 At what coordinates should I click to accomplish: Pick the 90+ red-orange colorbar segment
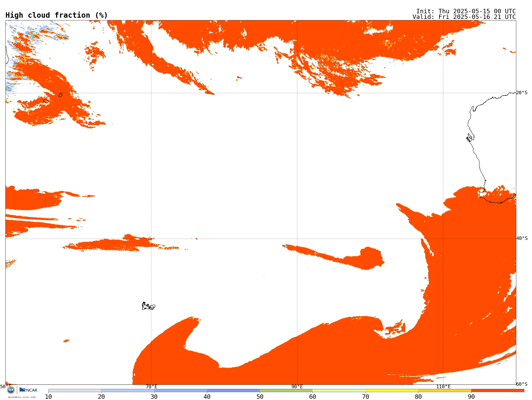[498, 391]
